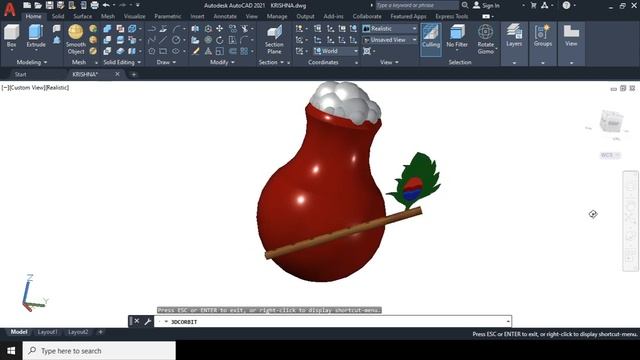Open the Visualize ribbon tab

(x=135, y=16)
